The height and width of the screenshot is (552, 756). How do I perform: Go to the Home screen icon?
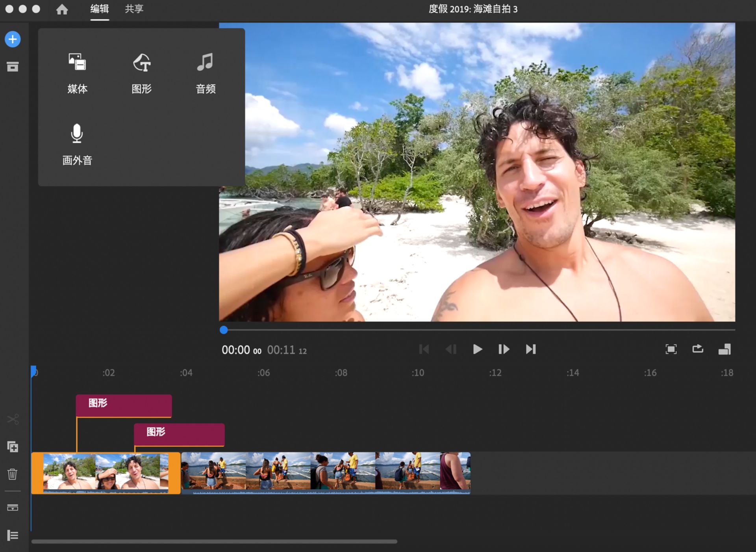pyautogui.click(x=62, y=9)
